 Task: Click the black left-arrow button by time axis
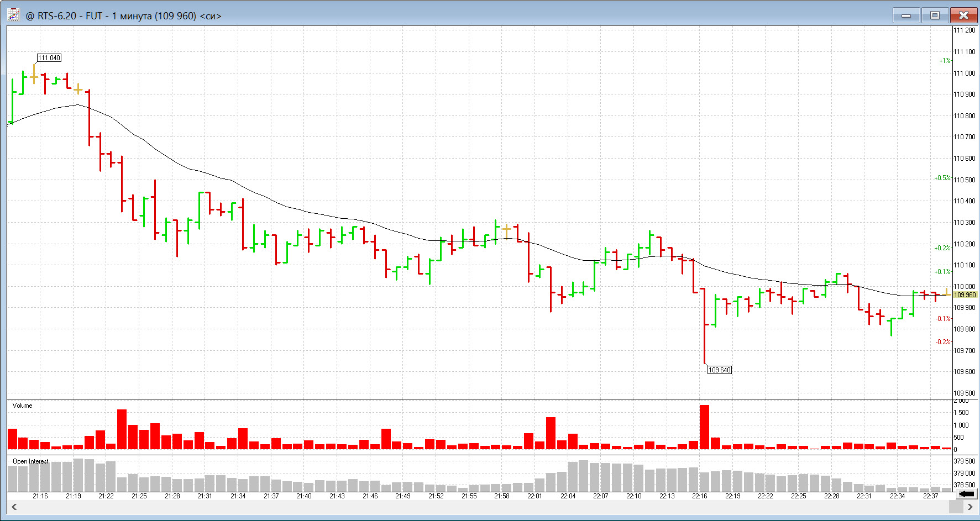point(966,494)
